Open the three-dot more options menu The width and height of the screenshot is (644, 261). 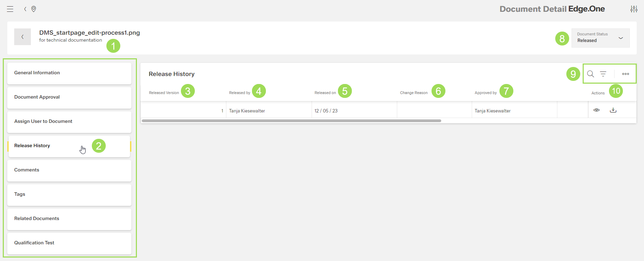coord(625,74)
